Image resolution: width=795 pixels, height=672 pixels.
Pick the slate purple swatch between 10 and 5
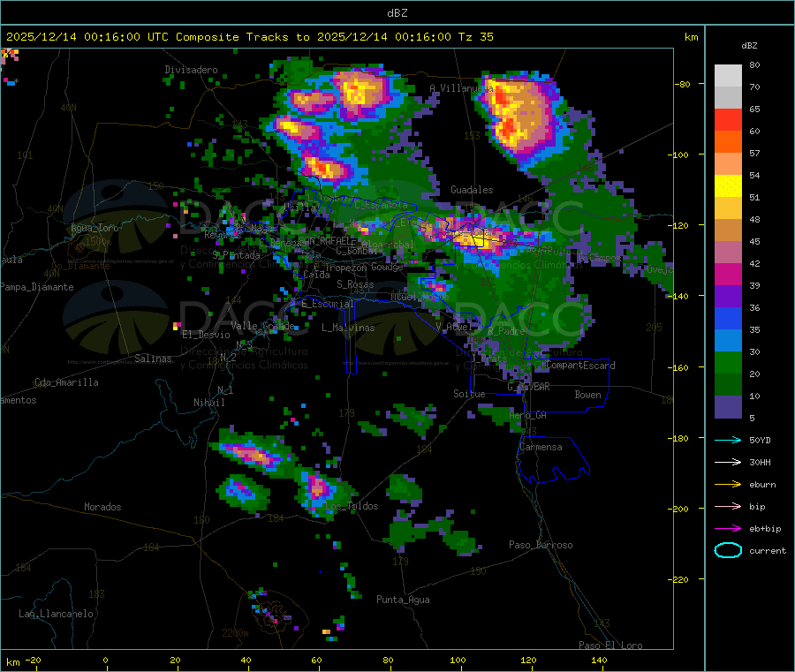click(x=728, y=407)
